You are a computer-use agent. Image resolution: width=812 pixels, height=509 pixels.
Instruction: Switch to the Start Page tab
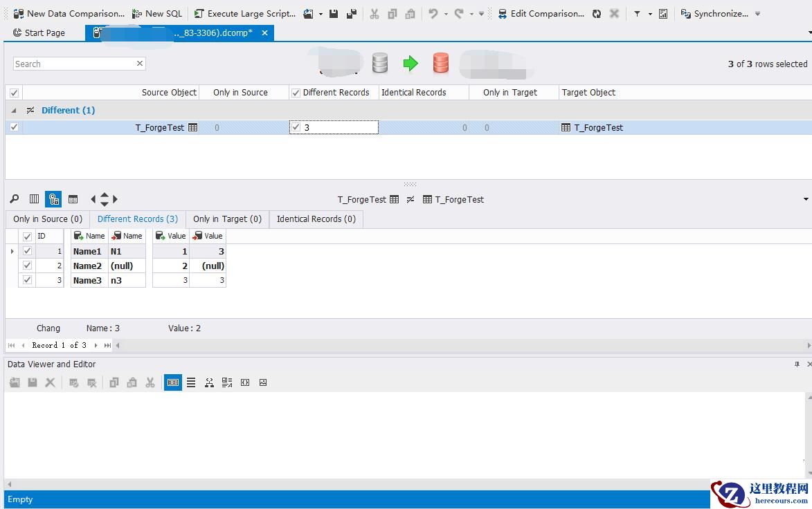[39, 33]
